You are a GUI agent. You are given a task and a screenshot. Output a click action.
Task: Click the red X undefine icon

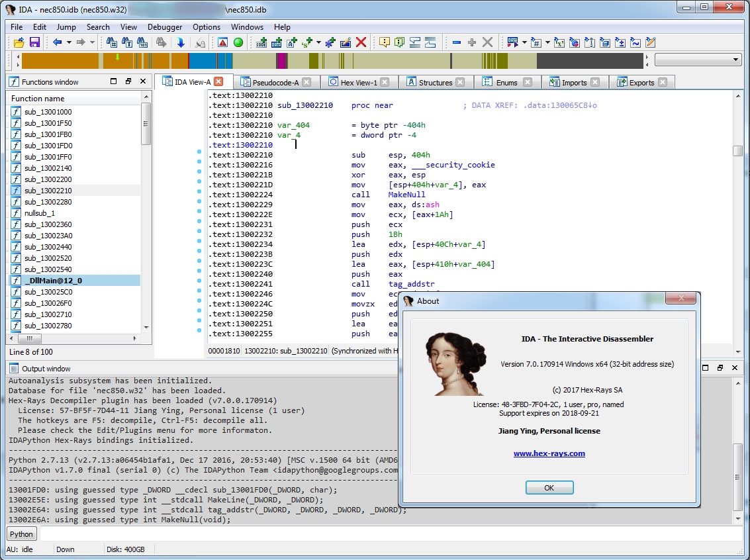click(361, 42)
